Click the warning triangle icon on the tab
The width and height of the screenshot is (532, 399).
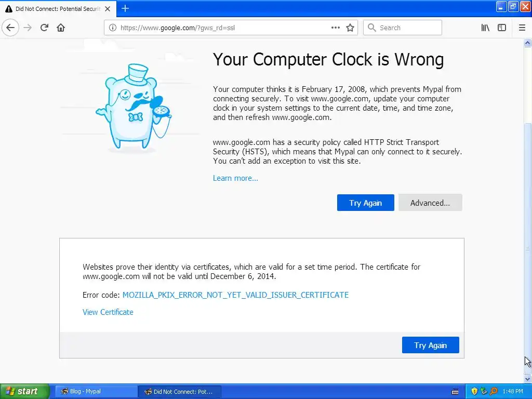[9, 9]
